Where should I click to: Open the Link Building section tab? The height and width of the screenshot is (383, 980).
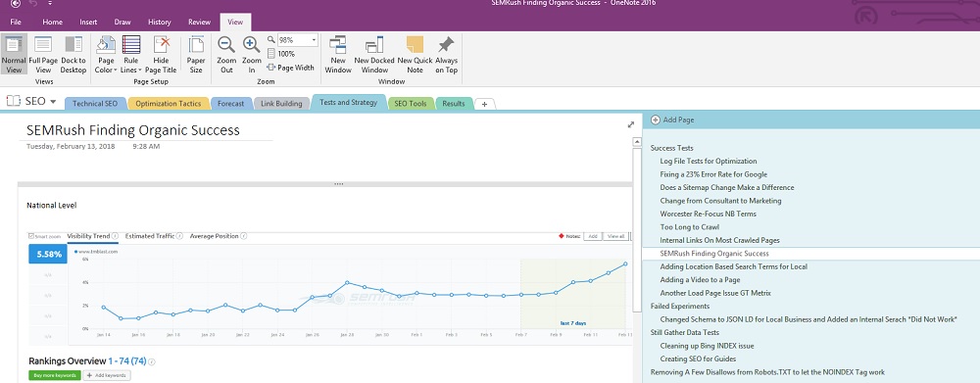click(x=281, y=104)
